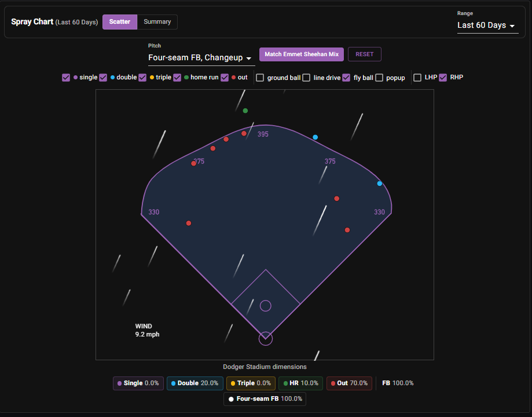
Task: Select the Scatter tab
Action: click(x=120, y=22)
